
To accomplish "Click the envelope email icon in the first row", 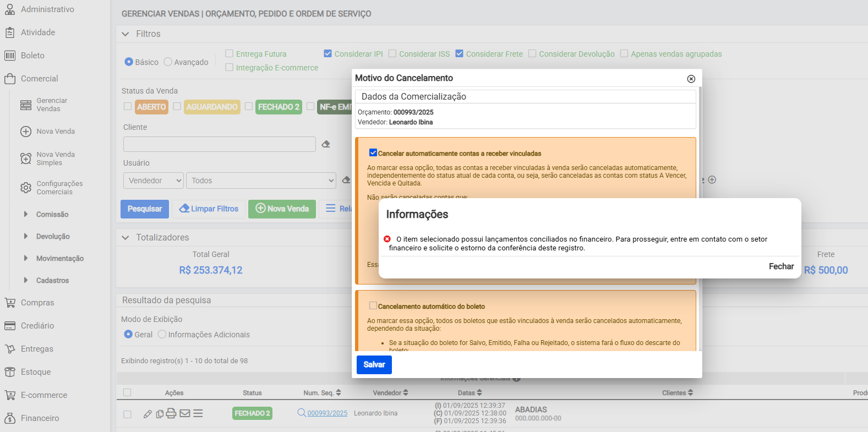I will click(185, 413).
